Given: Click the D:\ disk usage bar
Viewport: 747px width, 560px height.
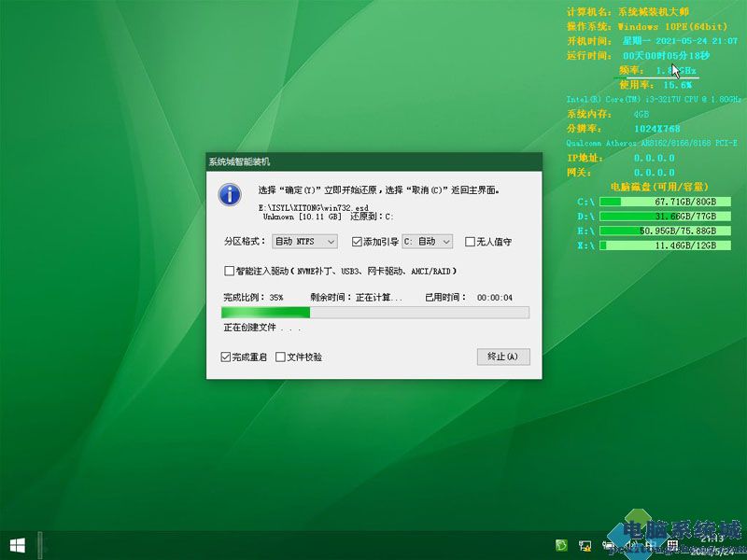Looking at the screenshot, I should coord(665,217).
